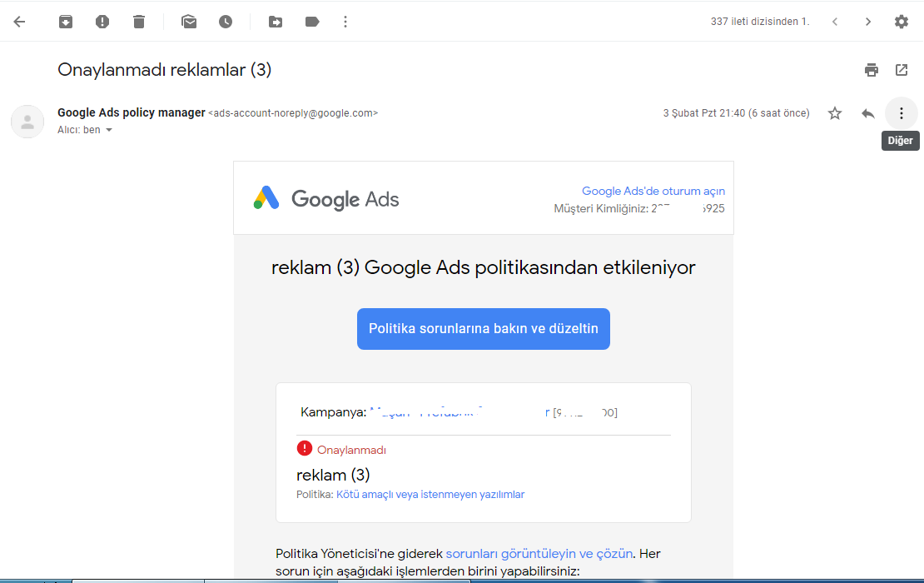Viewport: 924px width, 583px height.
Task: Open the toolbar's more options menu
Action: pos(345,22)
